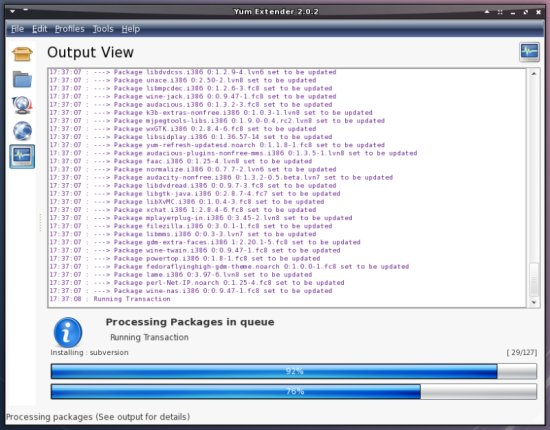Click the Running Transaction log line
The height and width of the screenshot is (430, 550).
point(109,299)
